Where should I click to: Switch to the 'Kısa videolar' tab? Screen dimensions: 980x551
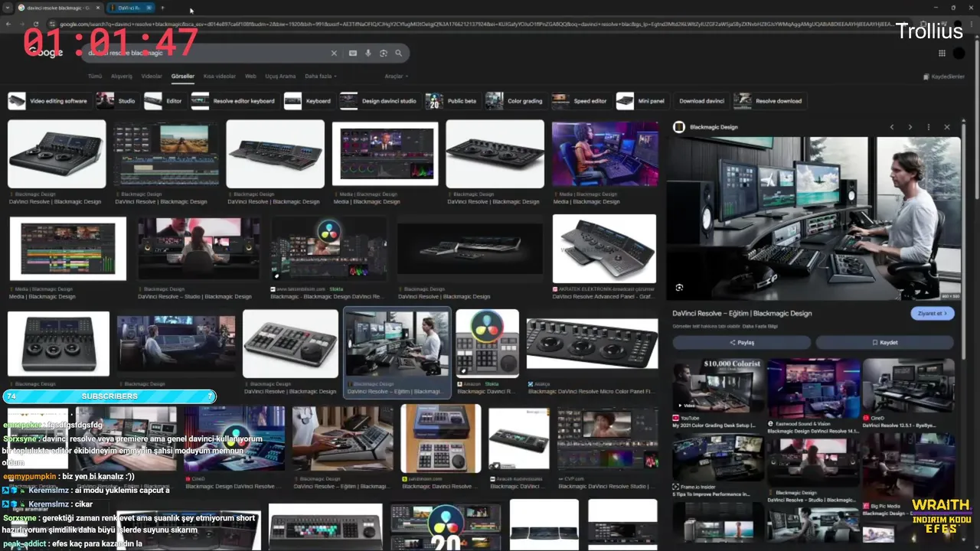(x=220, y=77)
